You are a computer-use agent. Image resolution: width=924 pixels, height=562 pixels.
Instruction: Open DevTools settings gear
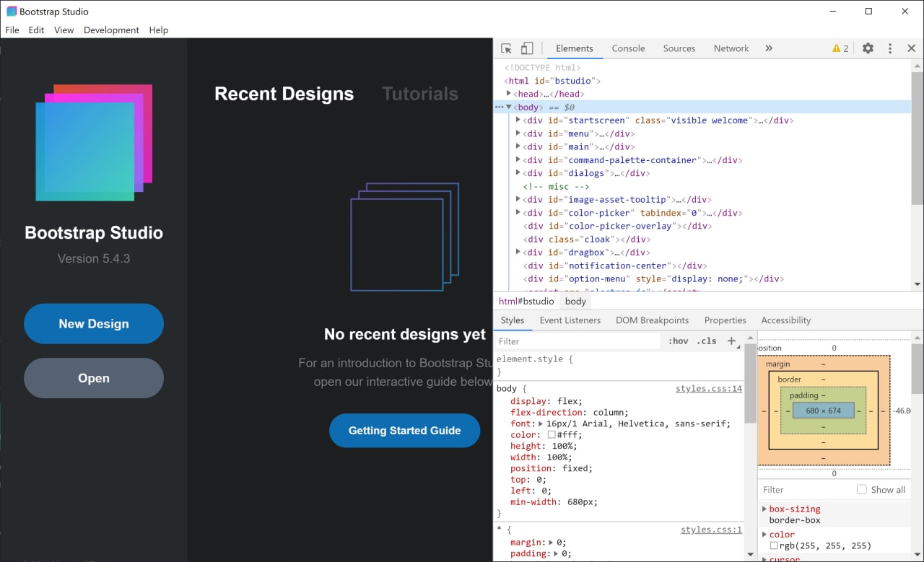point(868,48)
